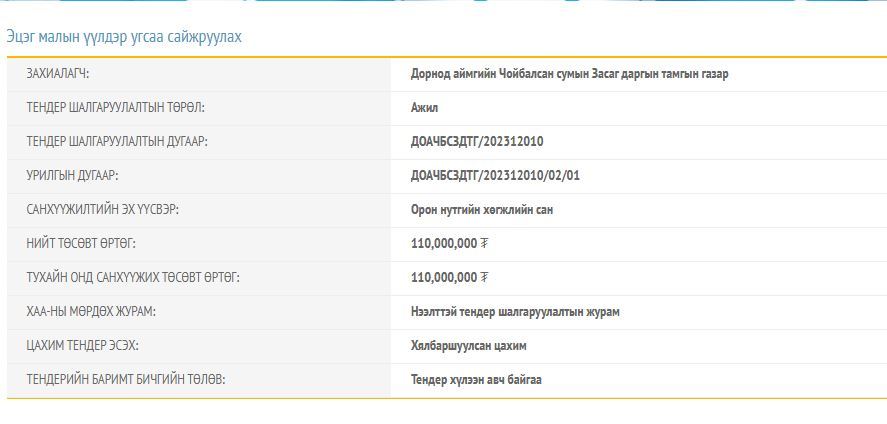The image size is (887, 424).
Task: Click the Тендер хүлээн авч байгаа status
Action: coord(476,380)
